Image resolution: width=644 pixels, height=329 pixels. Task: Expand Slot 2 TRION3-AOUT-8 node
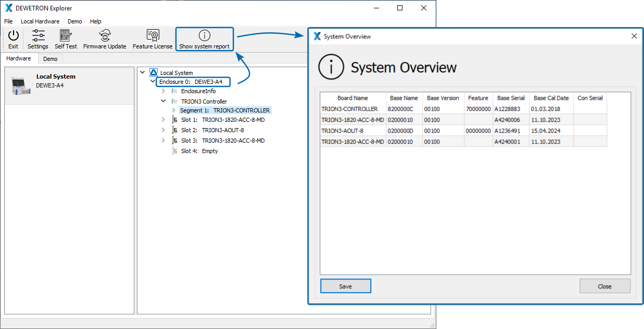click(163, 130)
